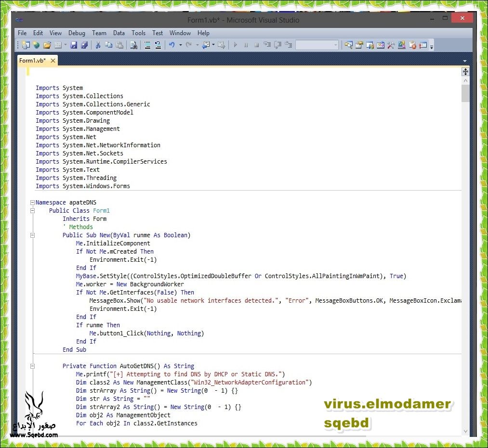The width and height of the screenshot is (488, 448).
Task: Open the Tools menu
Action: 138,33
